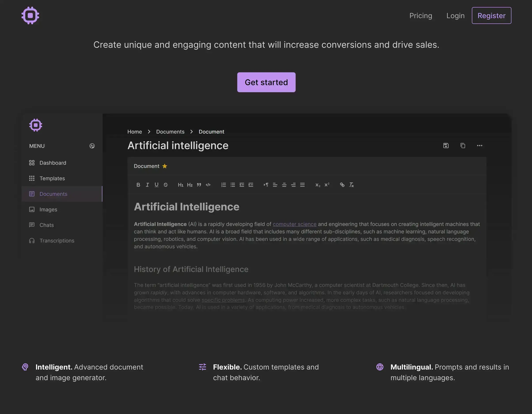Image resolution: width=532 pixels, height=414 pixels.
Task: Align text center
Action: 284,185
